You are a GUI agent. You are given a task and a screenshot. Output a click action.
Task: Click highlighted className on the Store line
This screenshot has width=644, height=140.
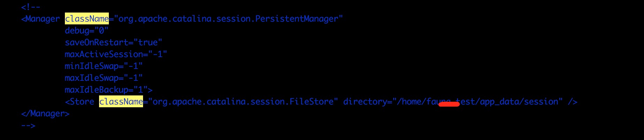pyautogui.click(x=121, y=102)
